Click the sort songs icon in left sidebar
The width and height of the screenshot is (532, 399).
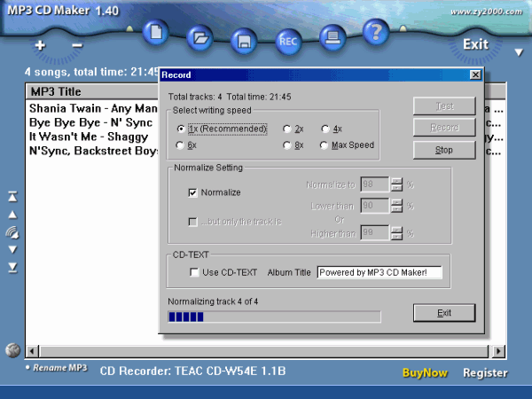(12, 232)
